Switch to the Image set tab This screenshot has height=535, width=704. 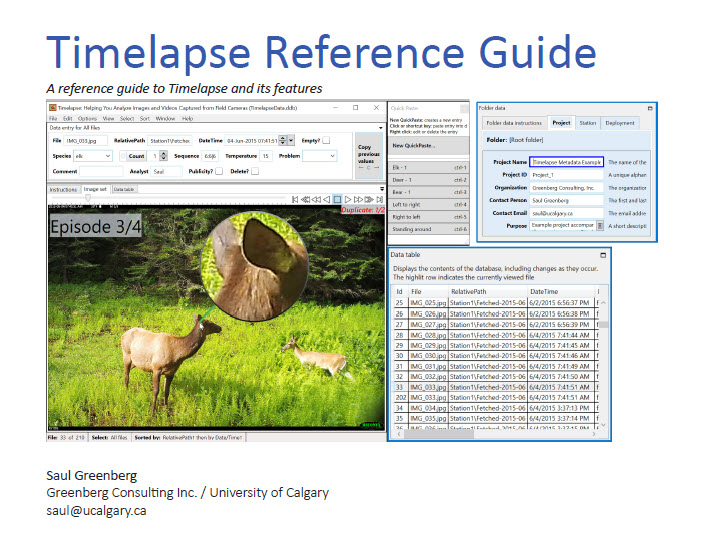[96, 189]
